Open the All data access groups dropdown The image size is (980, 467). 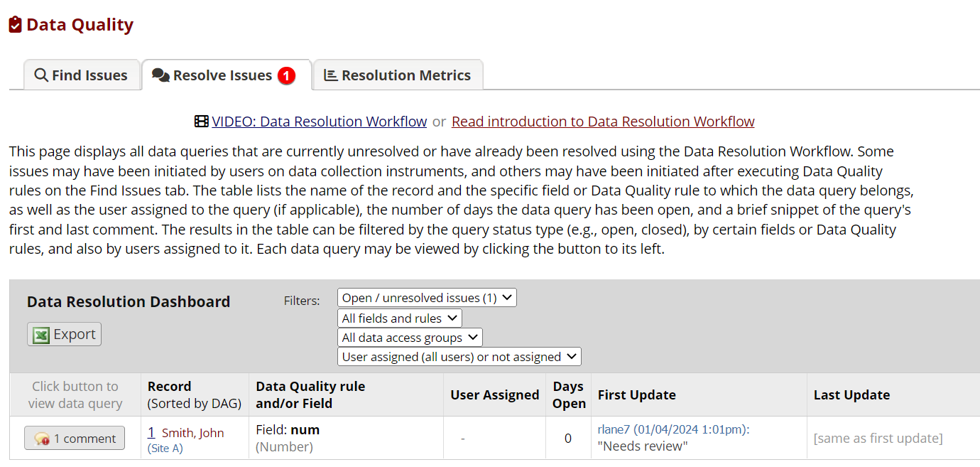(x=410, y=338)
